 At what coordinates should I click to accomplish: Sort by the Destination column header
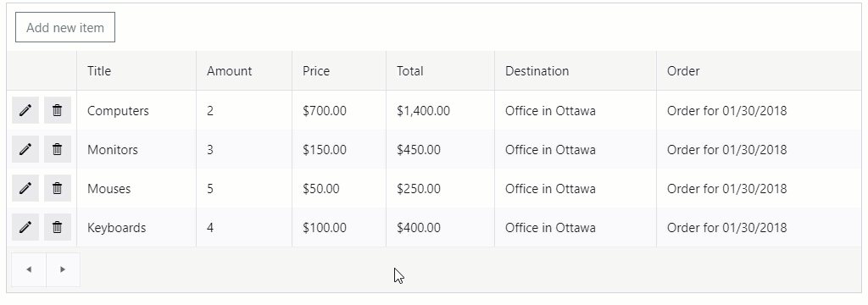pos(576,71)
